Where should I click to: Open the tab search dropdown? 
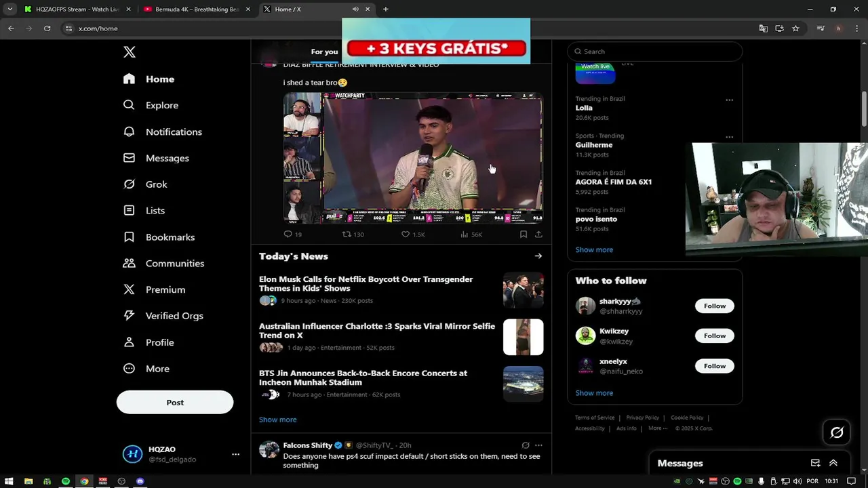9,9
